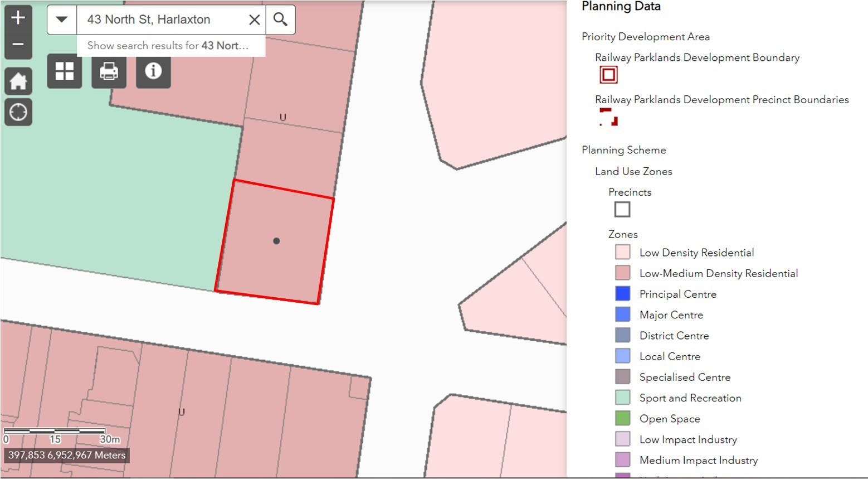The height and width of the screenshot is (479, 868).
Task: Open the search source dropdown
Action: coord(62,20)
